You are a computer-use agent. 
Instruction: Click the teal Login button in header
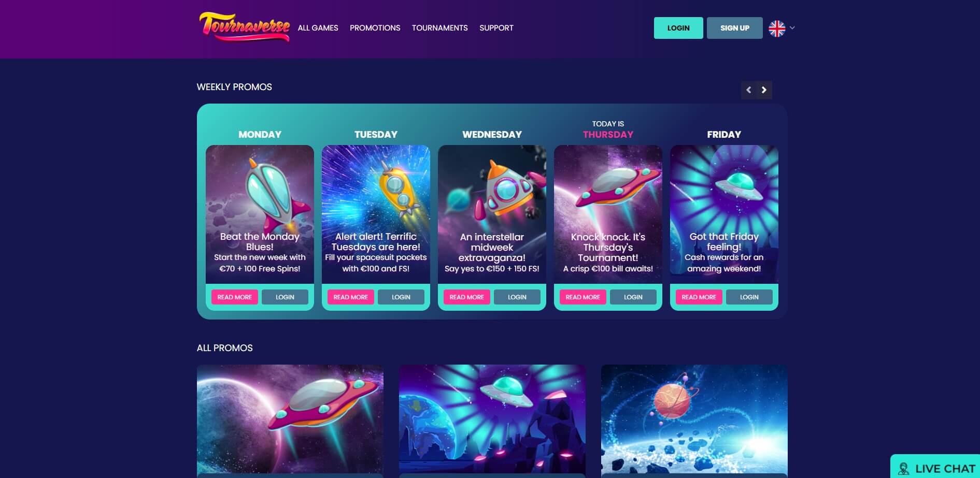[x=678, y=28]
